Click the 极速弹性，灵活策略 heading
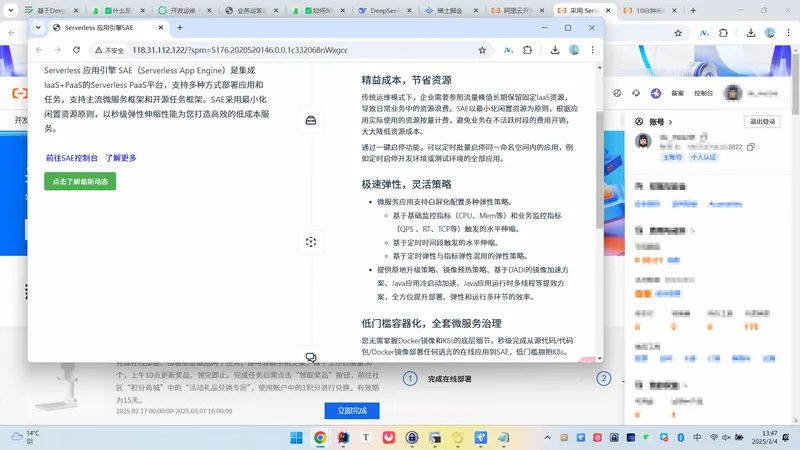 406,184
